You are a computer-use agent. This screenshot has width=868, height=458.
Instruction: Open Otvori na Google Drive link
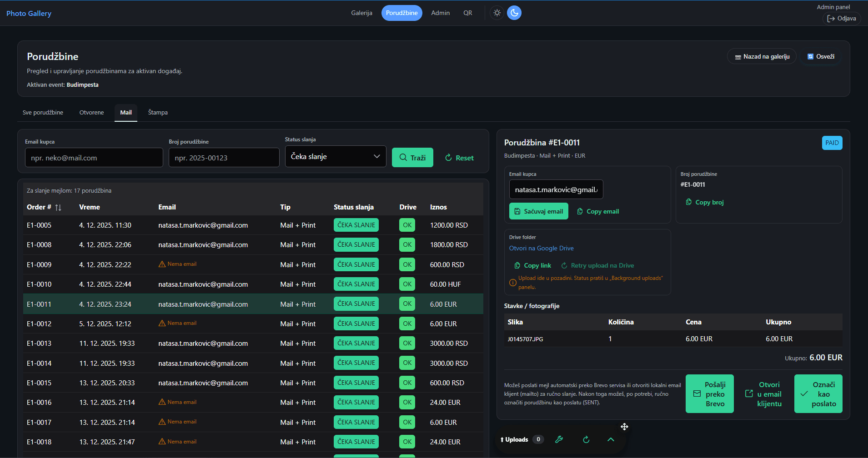[x=541, y=248]
